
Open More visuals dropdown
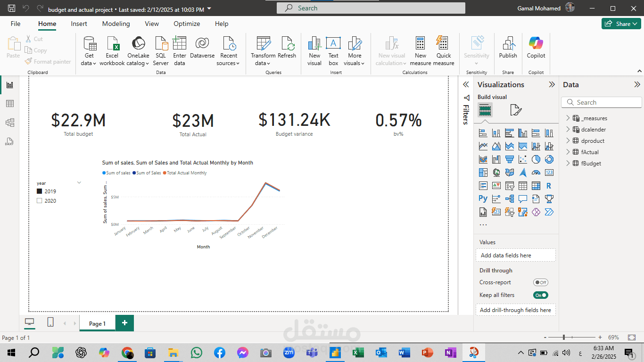point(355,51)
